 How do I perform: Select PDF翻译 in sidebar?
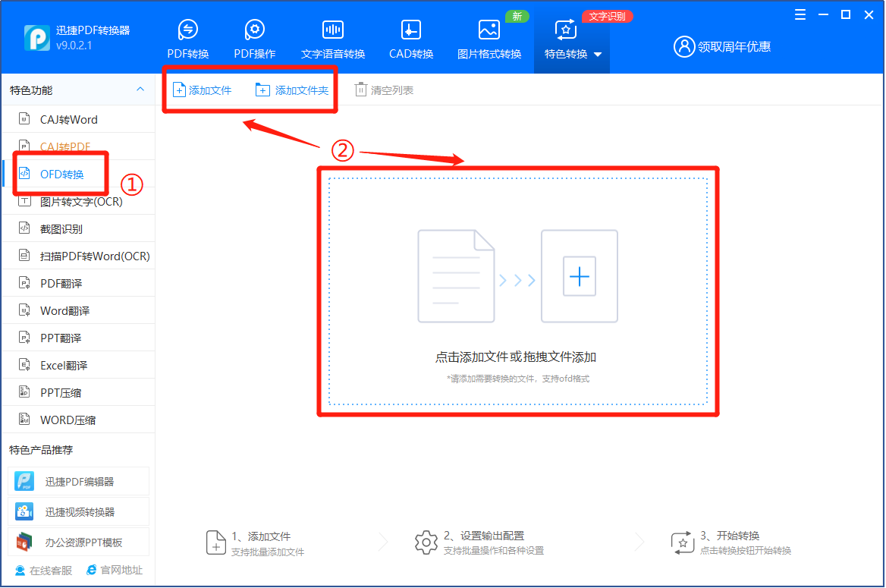click(x=79, y=283)
